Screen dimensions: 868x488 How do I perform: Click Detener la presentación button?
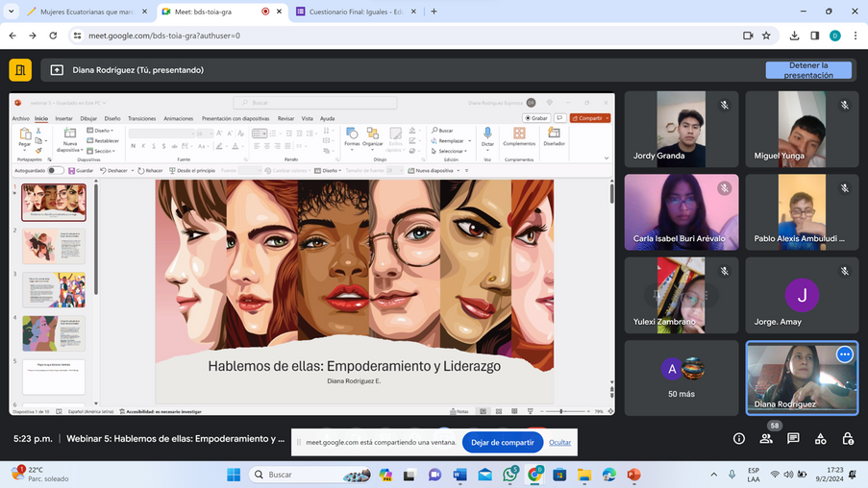[808, 70]
